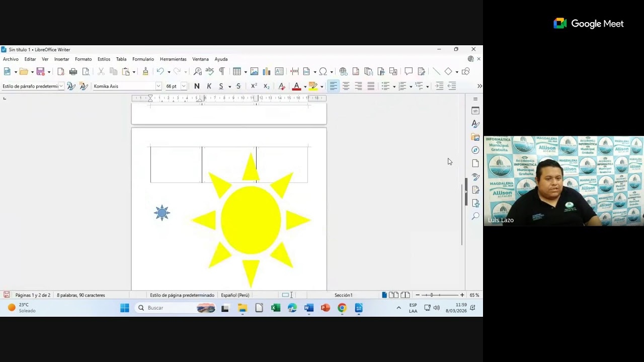Open the Herramientas menu
Screen dimensions: 644x362
(x=173, y=59)
